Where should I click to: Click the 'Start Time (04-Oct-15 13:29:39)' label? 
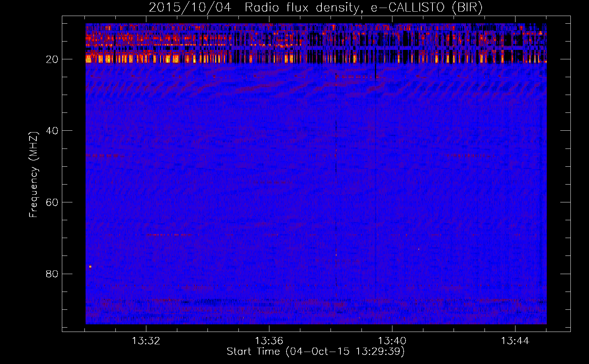316,352
